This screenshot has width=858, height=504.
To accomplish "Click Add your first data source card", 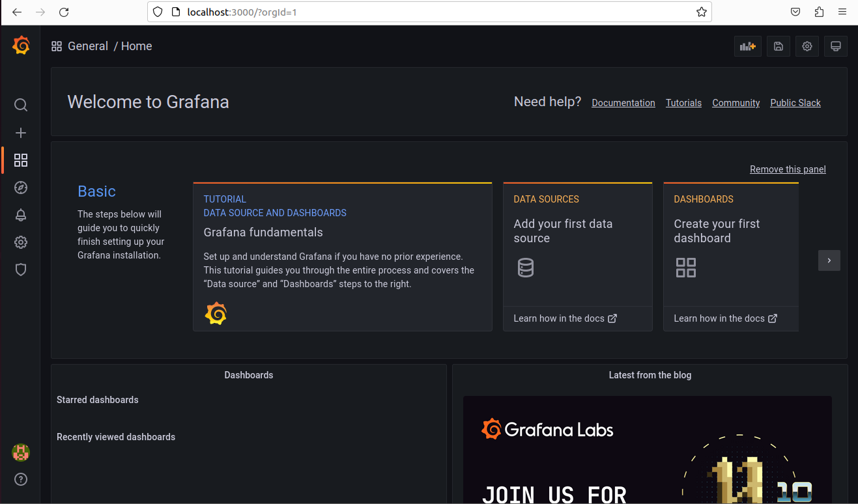I will point(578,257).
